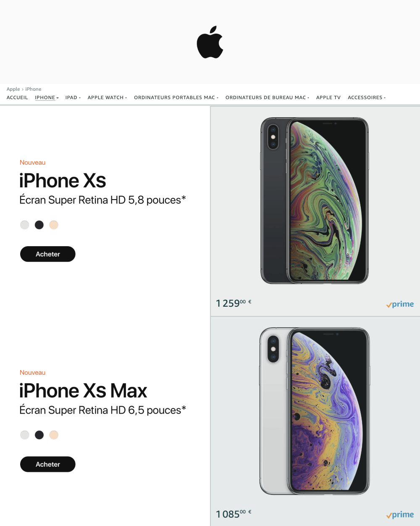Screen dimensions: 420x526
Task: Click the prime badge under iPhone Xs Max
Action: tap(400, 515)
